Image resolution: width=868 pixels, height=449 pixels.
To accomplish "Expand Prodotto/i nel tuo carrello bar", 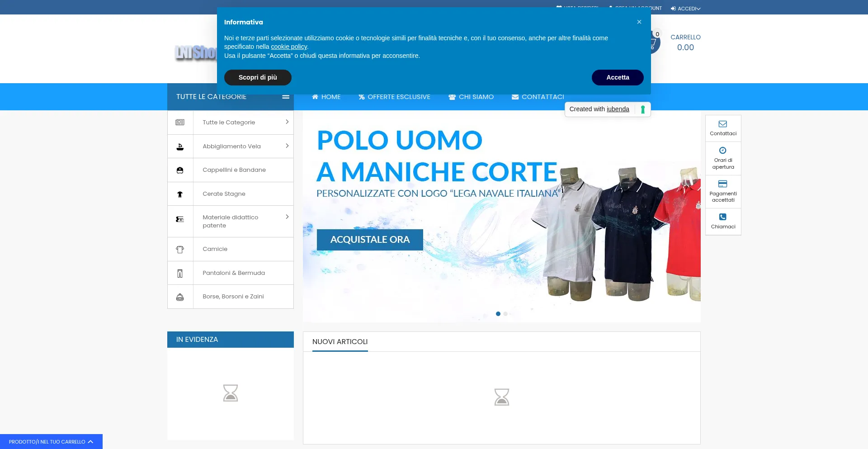I will [51, 442].
